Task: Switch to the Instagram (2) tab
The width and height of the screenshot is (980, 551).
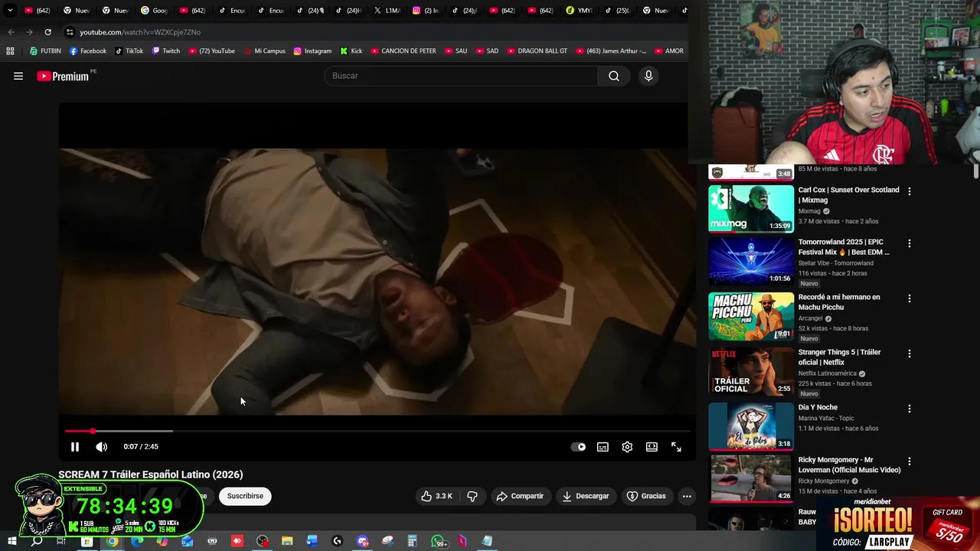Action: (426, 11)
